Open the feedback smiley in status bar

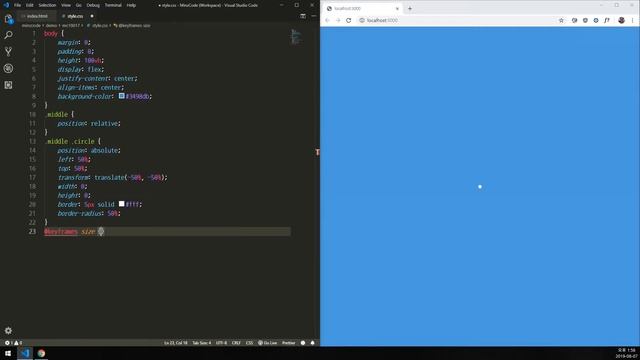click(303, 343)
